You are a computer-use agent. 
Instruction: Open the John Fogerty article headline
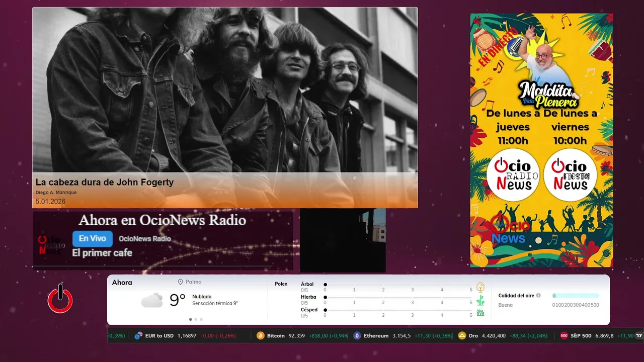105,182
